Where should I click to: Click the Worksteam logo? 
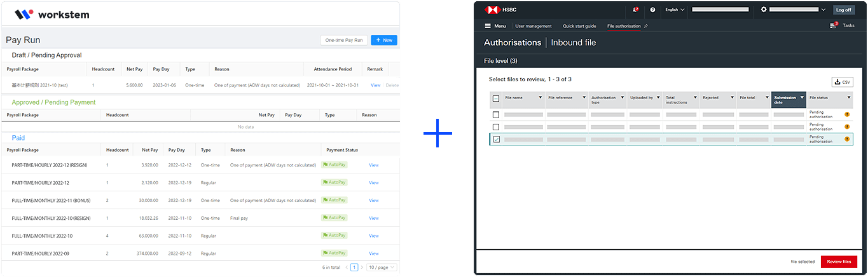click(x=52, y=14)
